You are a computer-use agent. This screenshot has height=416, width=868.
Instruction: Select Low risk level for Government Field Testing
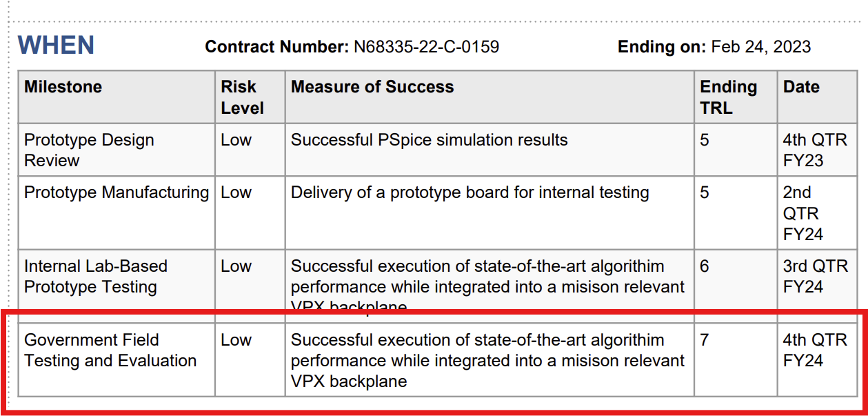coord(236,340)
